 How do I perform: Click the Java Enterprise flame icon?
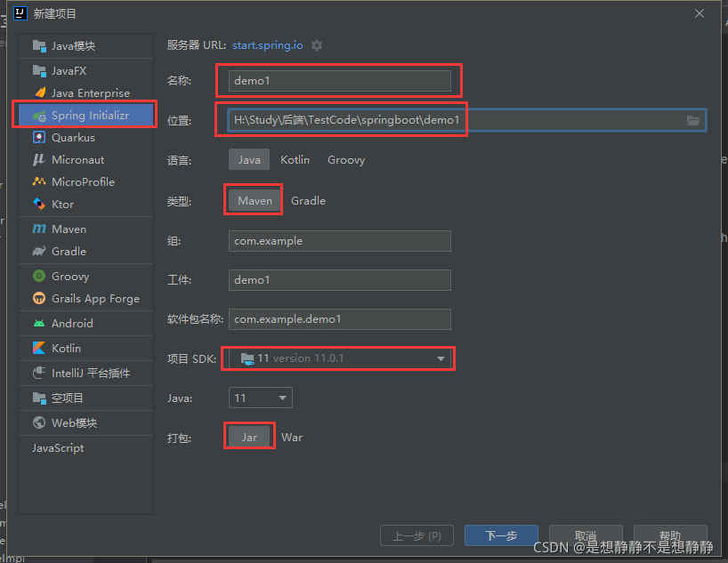[x=40, y=92]
